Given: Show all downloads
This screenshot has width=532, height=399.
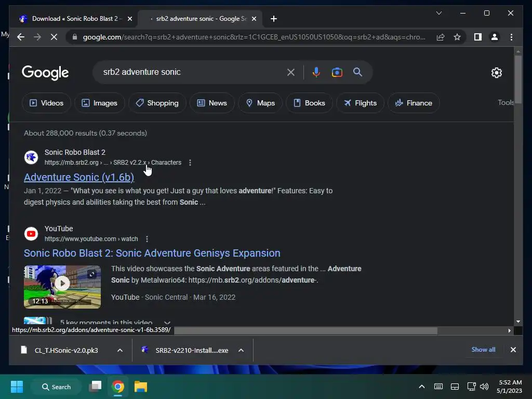Looking at the screenshot, I should tap(483, 350).
